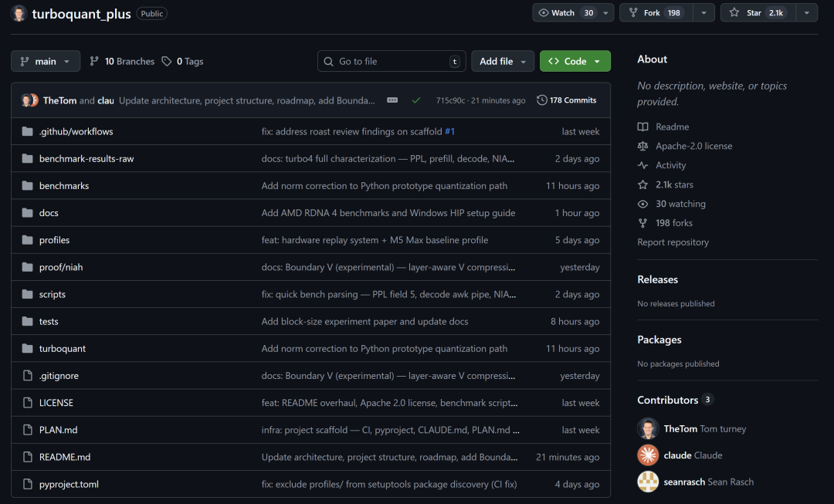Open the Star lists dropdown arrow
This screenshot has height=504, width=834.
pos(806,13)
